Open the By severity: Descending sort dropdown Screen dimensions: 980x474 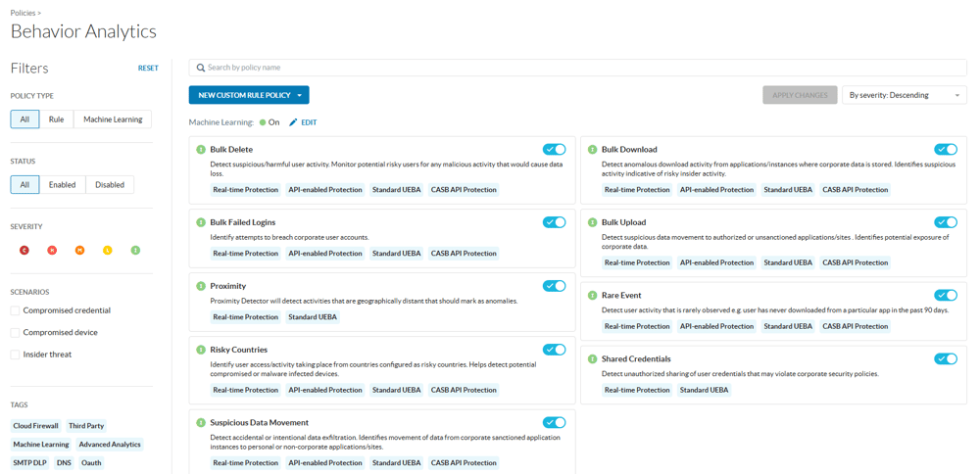click(x=904, y=95)
